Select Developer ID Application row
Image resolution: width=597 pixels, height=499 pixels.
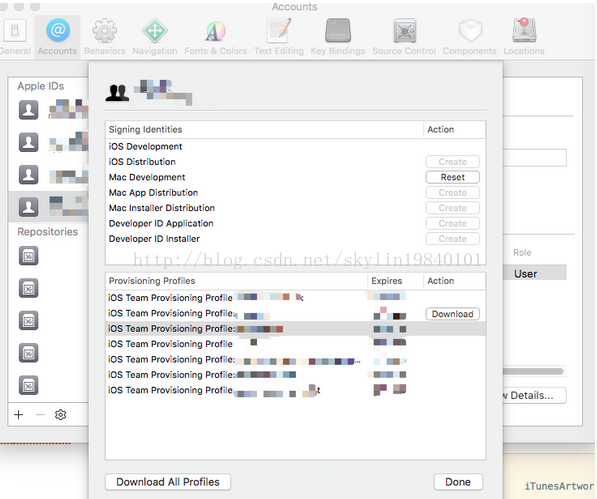tap(295, 223)
